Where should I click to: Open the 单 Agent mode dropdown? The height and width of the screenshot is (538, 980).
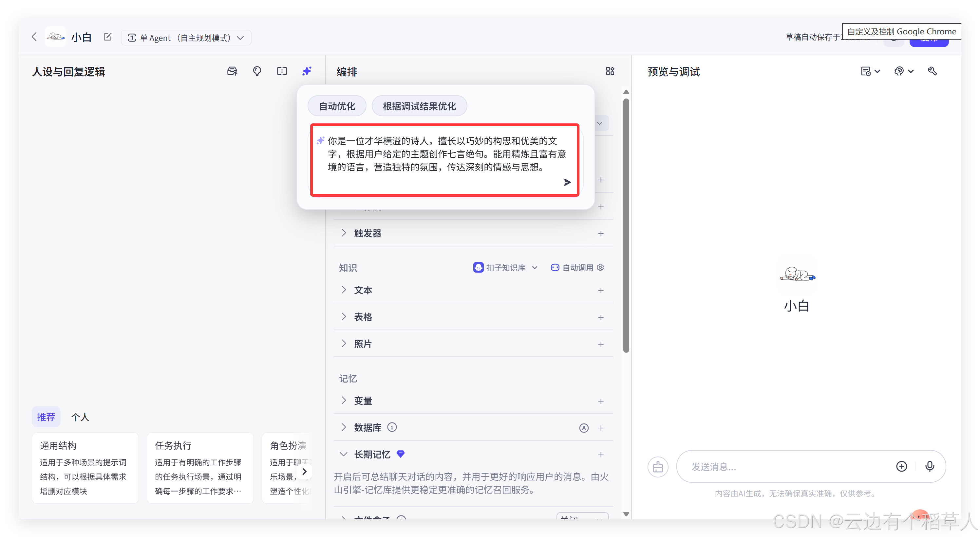[186, 38]
